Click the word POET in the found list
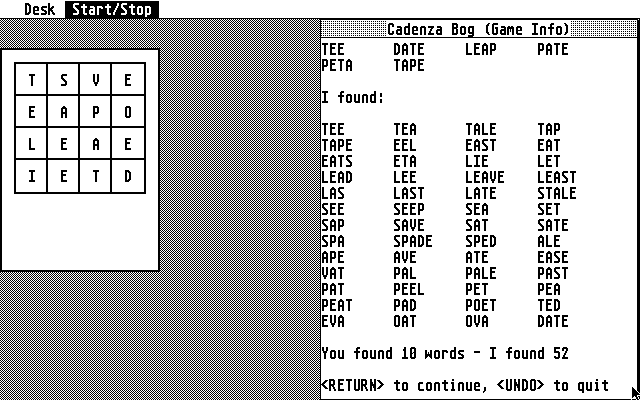The width and height of the screenshot is (640, 400). [x=481, y=306]
